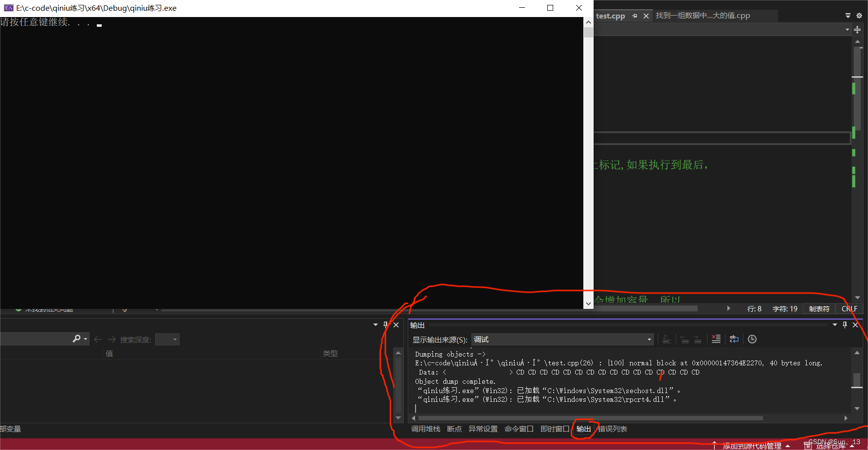Switch to the 调用堆栈 tab
The width and height of the screenshot is (868, 450).
(426, 429)
